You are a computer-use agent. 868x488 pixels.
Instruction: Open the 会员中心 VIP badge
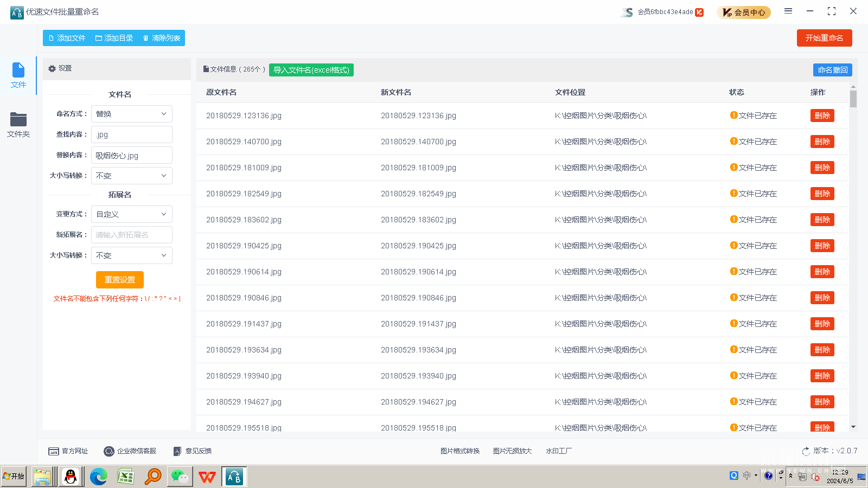coord(744,12)
